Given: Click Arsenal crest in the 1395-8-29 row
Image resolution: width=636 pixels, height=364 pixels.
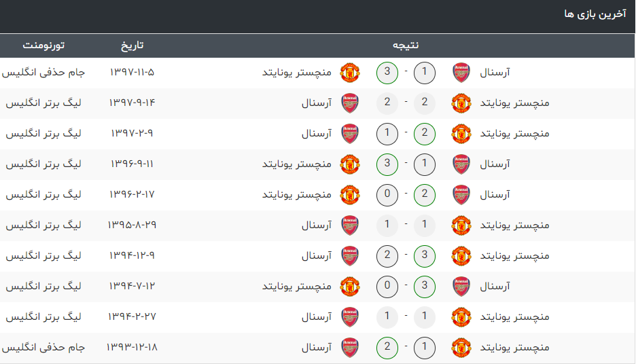Looking at the screenshot, I should click(x=350, y=225).
